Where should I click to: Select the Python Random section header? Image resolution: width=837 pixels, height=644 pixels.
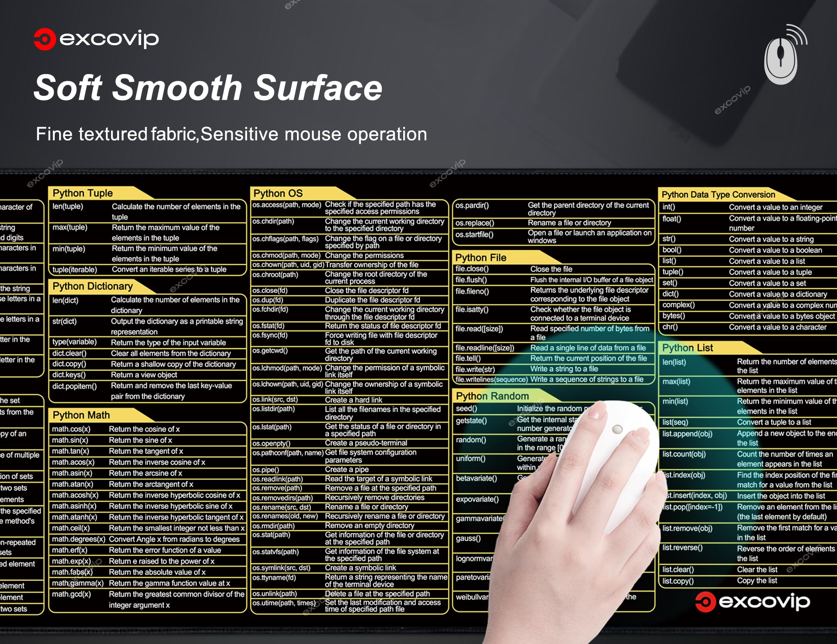(x=492, y=396)
